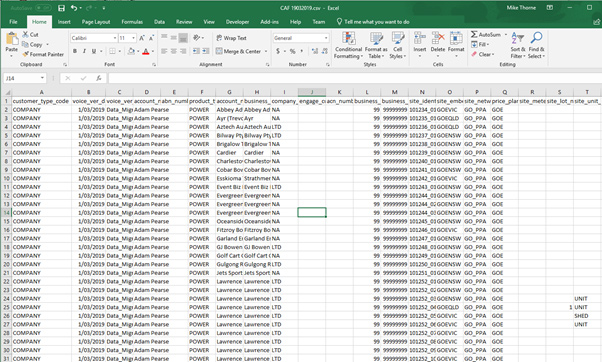This screenshot has width=602, height=362.
Task: Click the Increase Indent icon
Action: (206, 51)
